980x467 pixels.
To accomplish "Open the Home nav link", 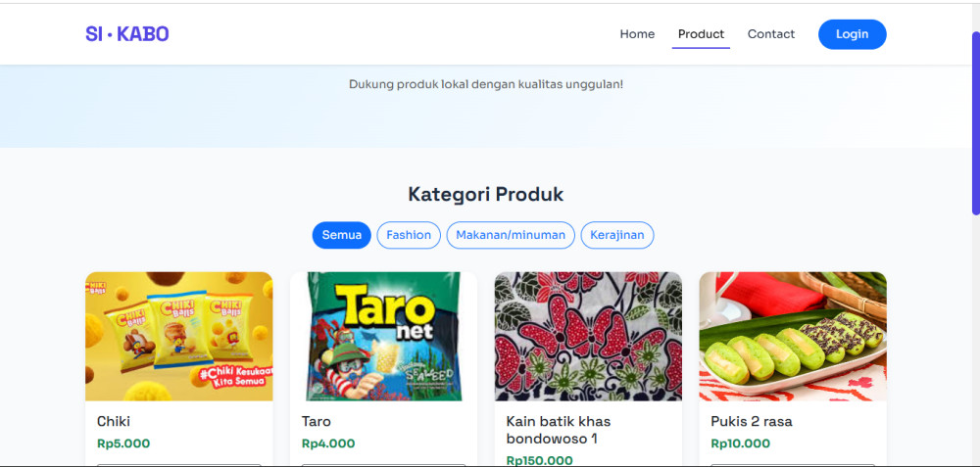I will (637, 34).
